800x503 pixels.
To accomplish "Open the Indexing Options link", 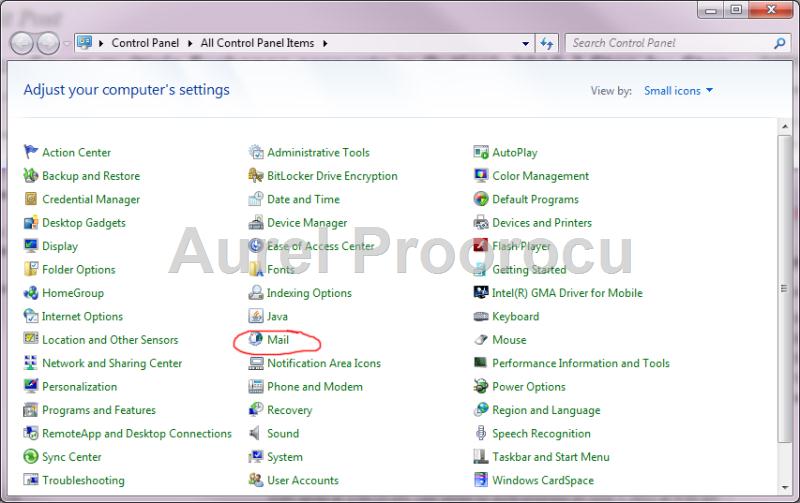I will [309, 293].
